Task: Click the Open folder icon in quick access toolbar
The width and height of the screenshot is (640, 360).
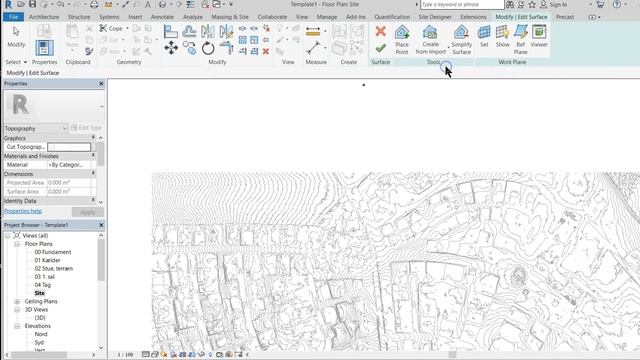Action: coord(20,4)
